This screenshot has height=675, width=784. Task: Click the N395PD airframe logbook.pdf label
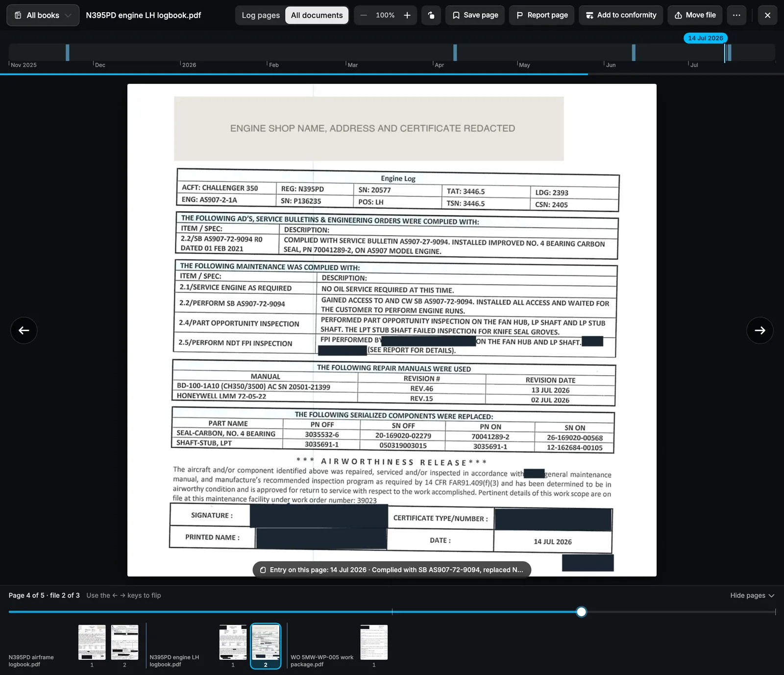pyautogui.click(x=31, y=661)
